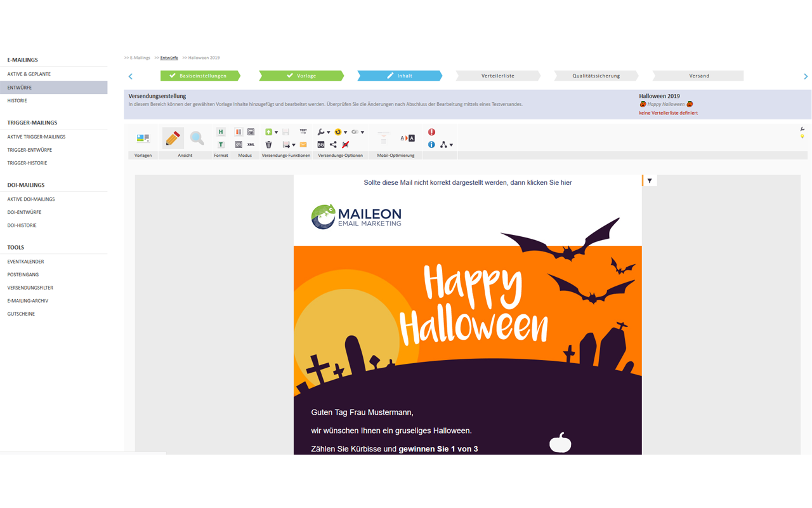Click the small wrench icon at the toolbar's right edge
The height and width of the screenshot is (508, 812).
click(x=802, y=129)
